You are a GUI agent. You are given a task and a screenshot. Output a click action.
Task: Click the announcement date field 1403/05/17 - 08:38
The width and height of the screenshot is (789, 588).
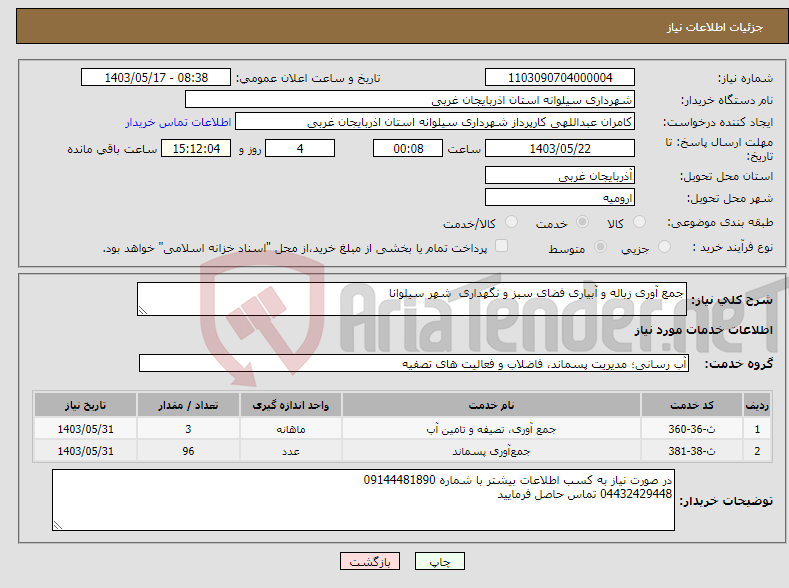pos(155,77)
